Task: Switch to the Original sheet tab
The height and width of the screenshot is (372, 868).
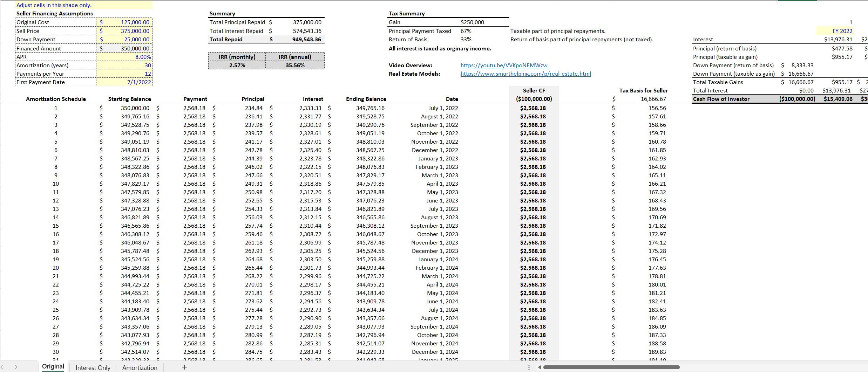Action: (x=53, y=367)
